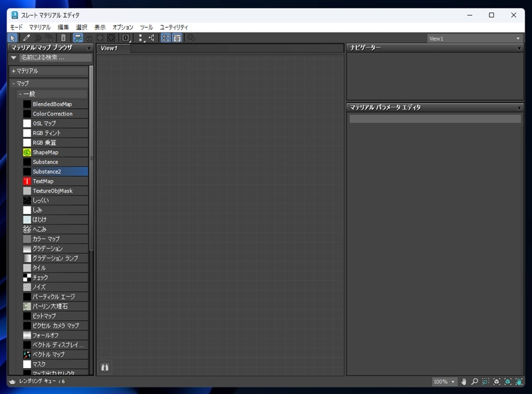
Task: Select ビットマップ entry
Action: point(55,316)
